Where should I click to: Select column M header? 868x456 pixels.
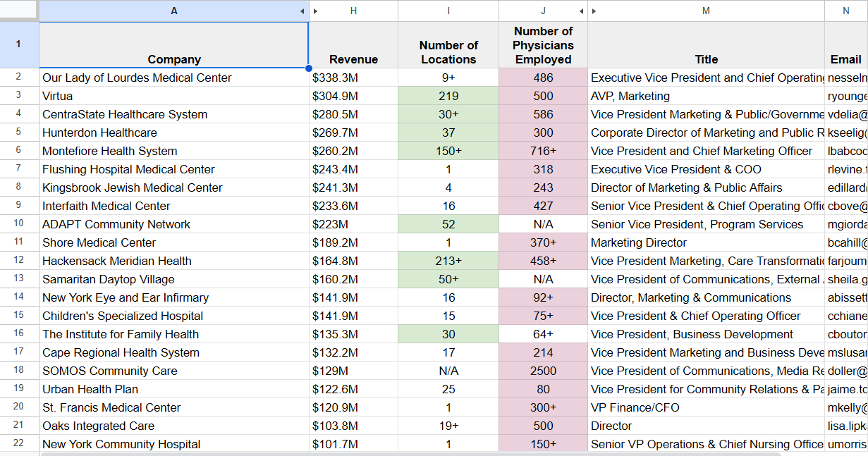(706, 11)
